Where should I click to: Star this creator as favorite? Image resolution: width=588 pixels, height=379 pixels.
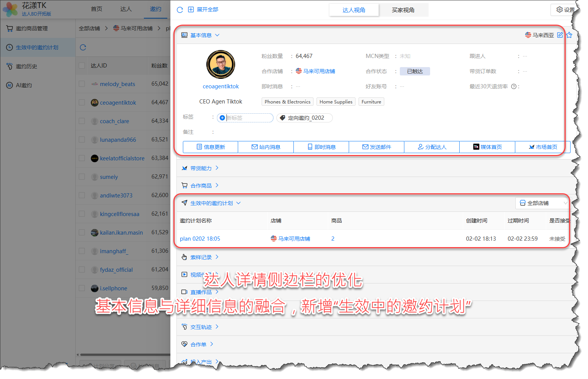pos(569,35)
